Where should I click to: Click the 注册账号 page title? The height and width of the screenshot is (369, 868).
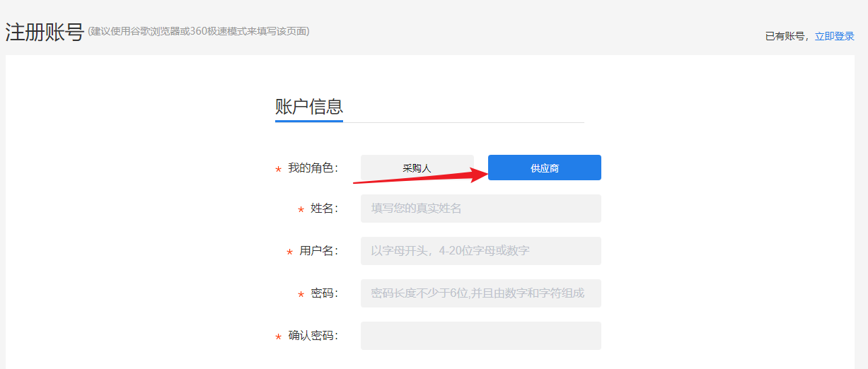click(x=45, y=33)
